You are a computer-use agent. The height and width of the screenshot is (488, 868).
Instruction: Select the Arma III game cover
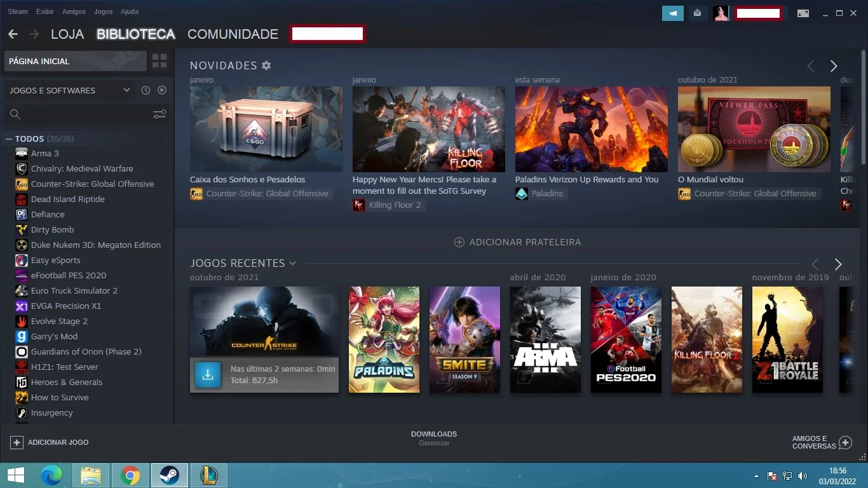(x=545, y=339)
